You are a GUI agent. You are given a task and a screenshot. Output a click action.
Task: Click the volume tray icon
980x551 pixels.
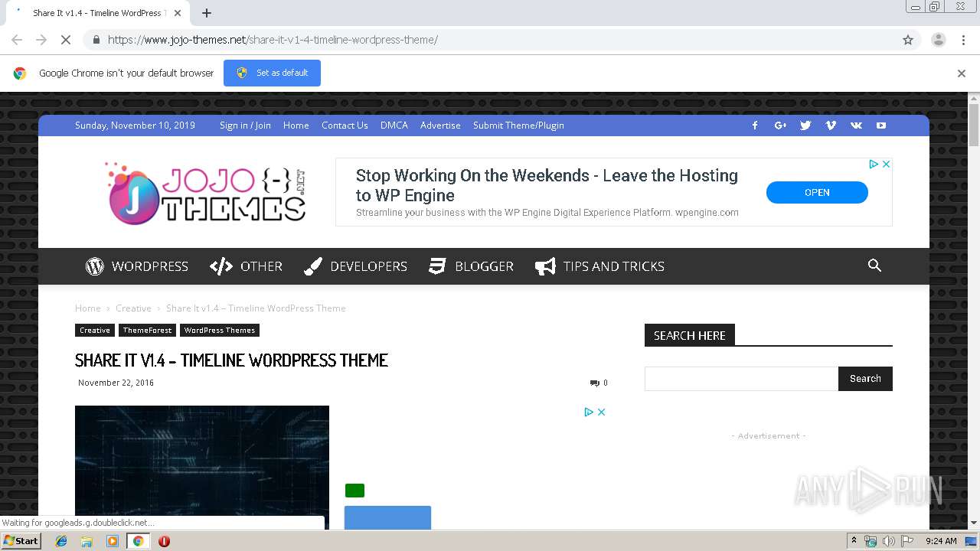[888, 541]
